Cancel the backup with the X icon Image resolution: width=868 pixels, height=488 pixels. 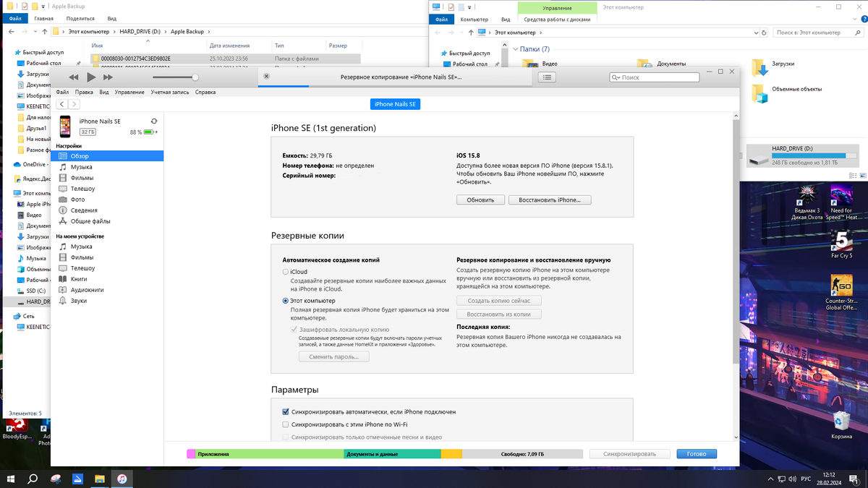(266, 76)
